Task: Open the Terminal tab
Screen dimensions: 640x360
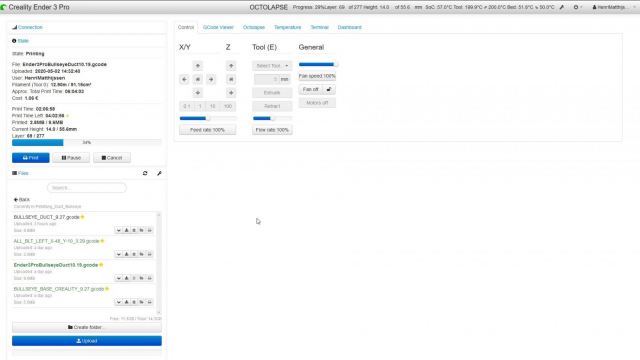Action: click(x=319, y=27)
